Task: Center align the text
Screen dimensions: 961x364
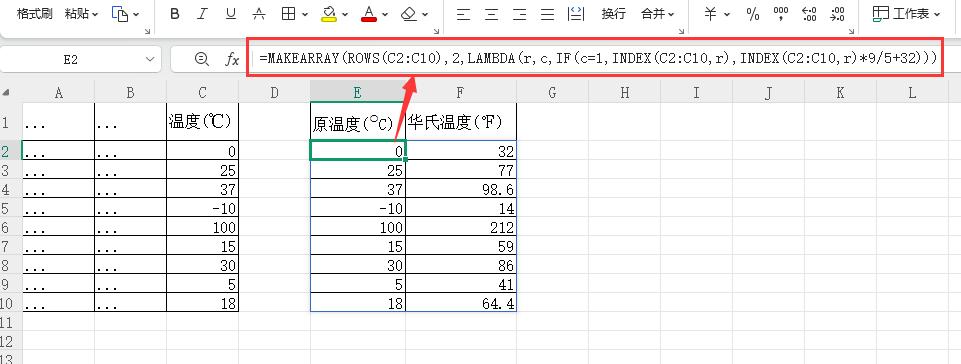Action: [x=492, y=14]
